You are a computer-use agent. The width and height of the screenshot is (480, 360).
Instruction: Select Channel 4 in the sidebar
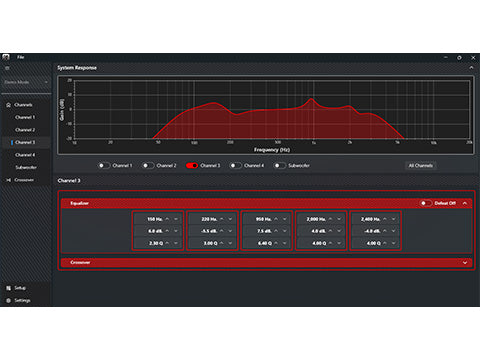pos(25,155)
